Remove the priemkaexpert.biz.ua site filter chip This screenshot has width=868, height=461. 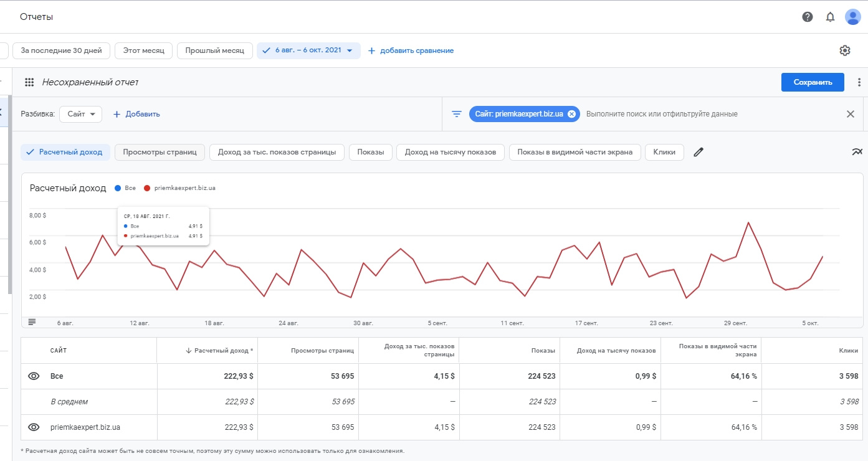[x=571, y=114]
